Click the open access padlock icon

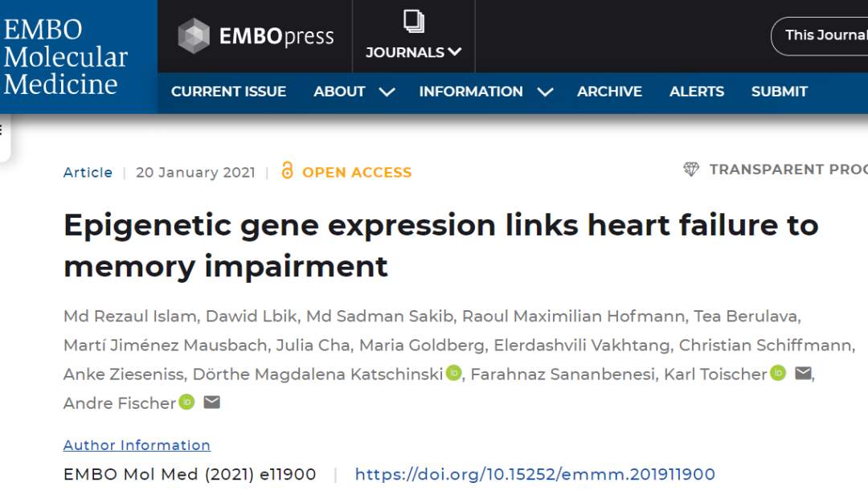(x=287, y=170)
